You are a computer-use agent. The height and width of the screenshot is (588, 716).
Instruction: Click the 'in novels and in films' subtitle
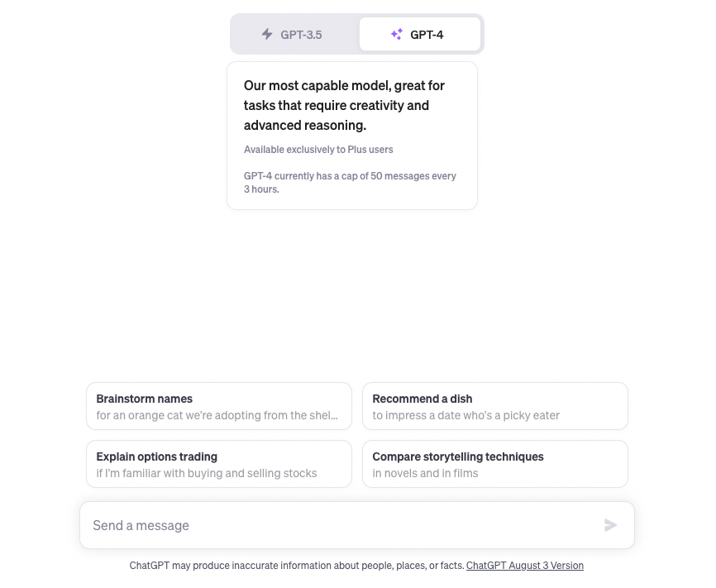pos(425,473)
